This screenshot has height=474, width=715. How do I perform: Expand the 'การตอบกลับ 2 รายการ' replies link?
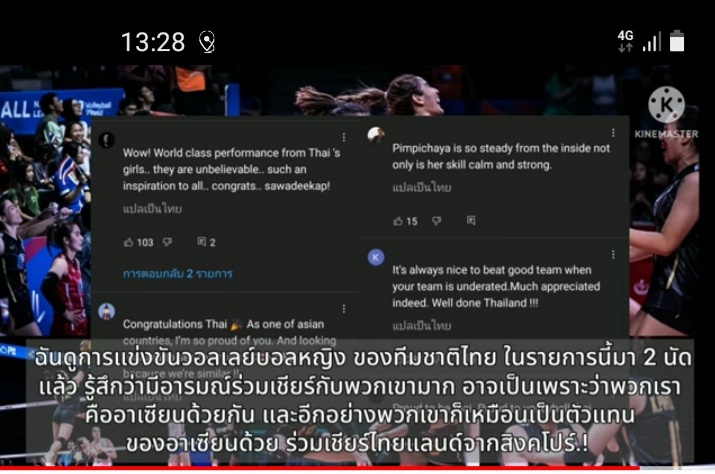pyautogui.click(x=178, y=274)
